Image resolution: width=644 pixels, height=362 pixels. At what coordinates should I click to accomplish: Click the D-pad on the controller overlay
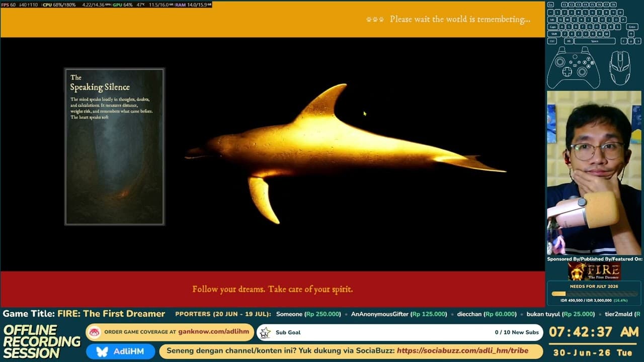point(567,72)
